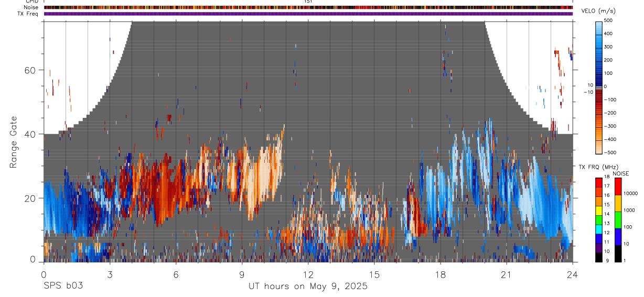The width and height of the screenshot is (644, 297).
Task: Click the '18' hour tick on the UT axis
Action: click(x=440, y=274)
